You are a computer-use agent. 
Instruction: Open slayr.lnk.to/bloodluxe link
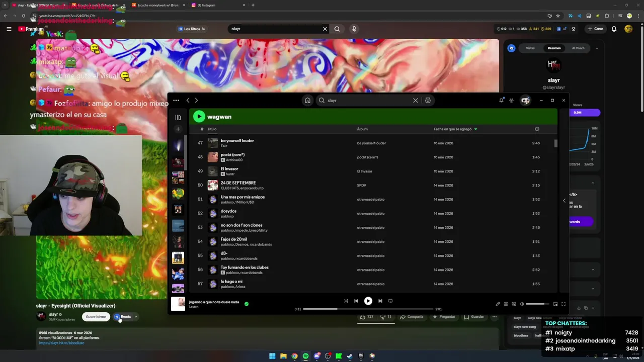tap(61, 343)
